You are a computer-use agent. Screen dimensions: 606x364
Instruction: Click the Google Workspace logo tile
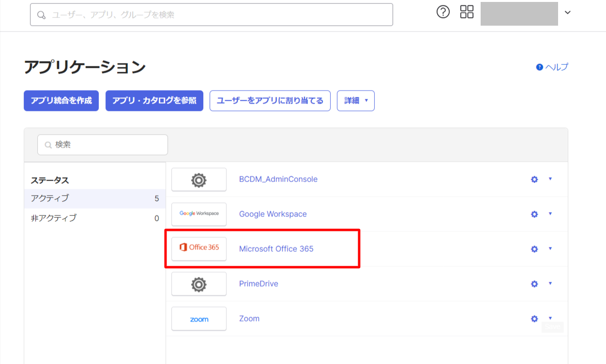[x=199, y=214]
